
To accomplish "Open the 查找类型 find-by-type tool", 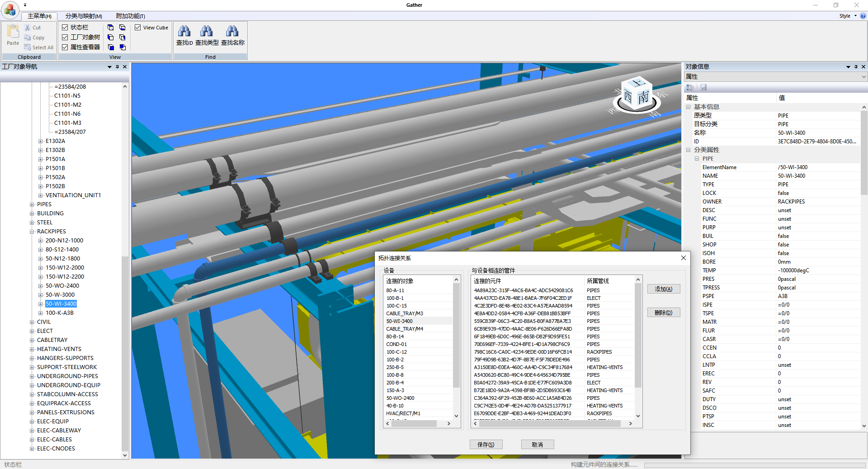I will 207,32.
